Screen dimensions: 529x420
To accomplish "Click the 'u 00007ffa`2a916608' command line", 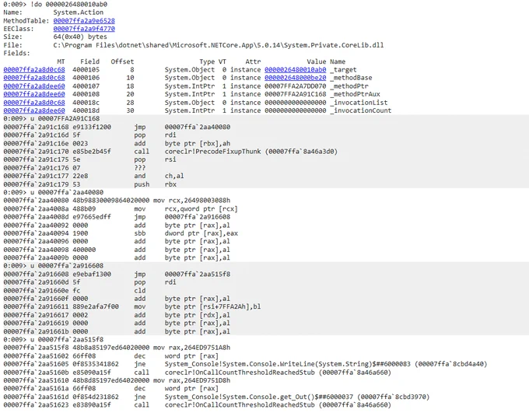I will [x=67, y=266].
